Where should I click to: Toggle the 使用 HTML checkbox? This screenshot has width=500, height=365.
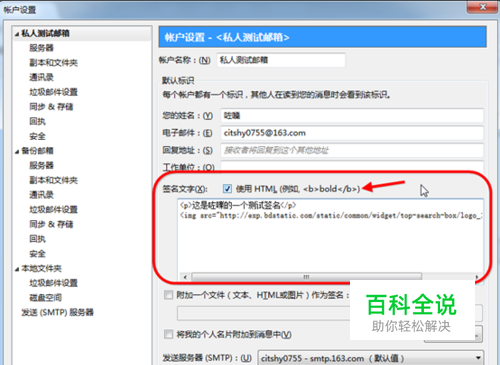227,189
